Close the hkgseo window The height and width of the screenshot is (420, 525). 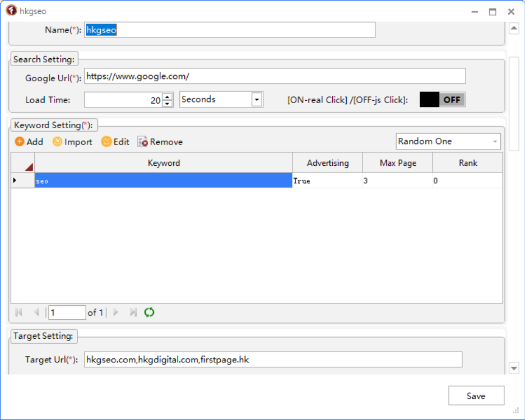[x=511, y=12]
